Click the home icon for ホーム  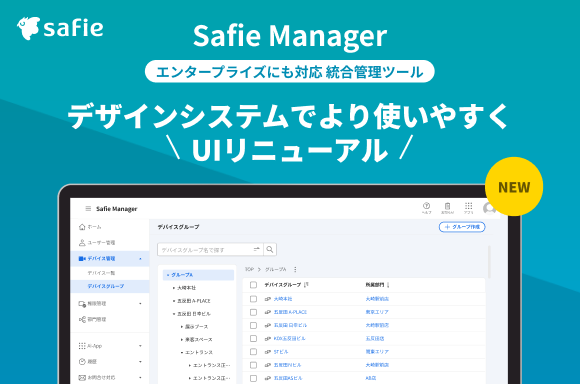point(82,227)
